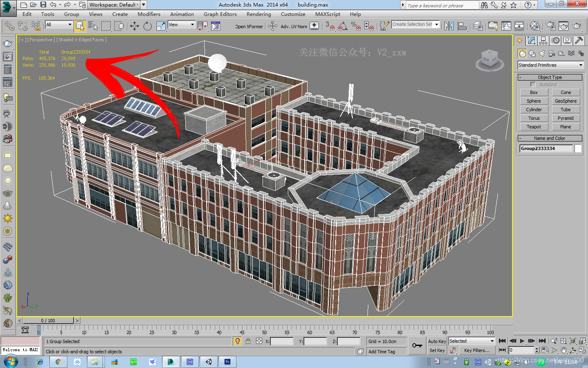
Task: Click the Mirror tool
Action: click(449, 26)
